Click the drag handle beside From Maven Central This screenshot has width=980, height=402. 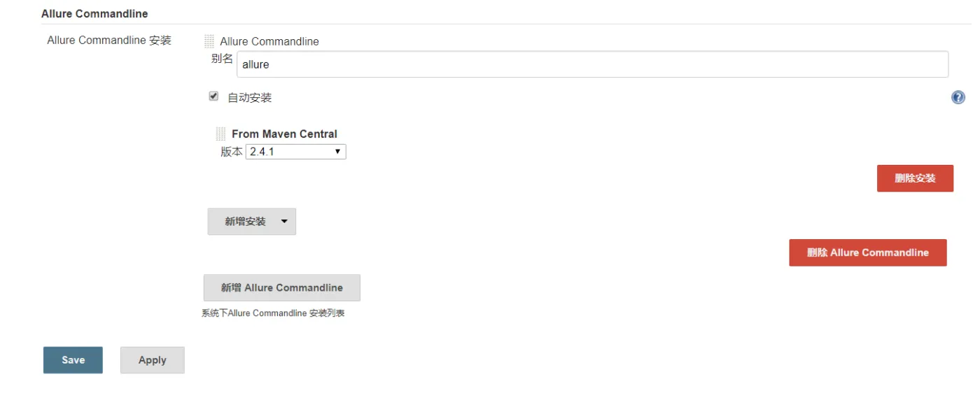(x=220, y=134)
